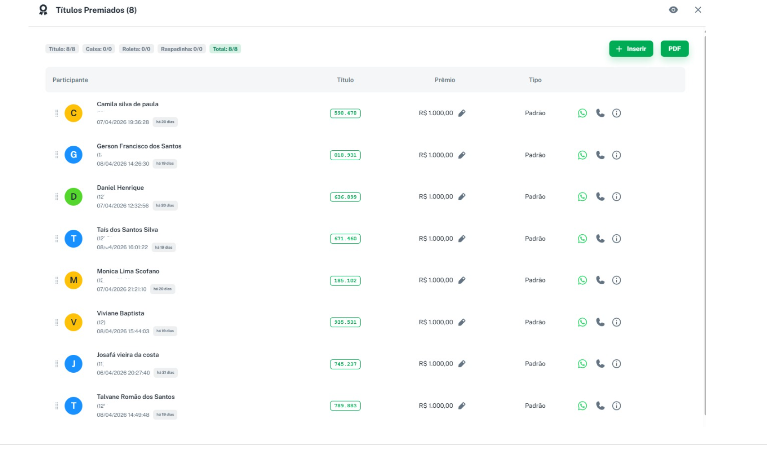Export list with the PDF button
This screenshot has width=767, height=453.
click(675, 49)
